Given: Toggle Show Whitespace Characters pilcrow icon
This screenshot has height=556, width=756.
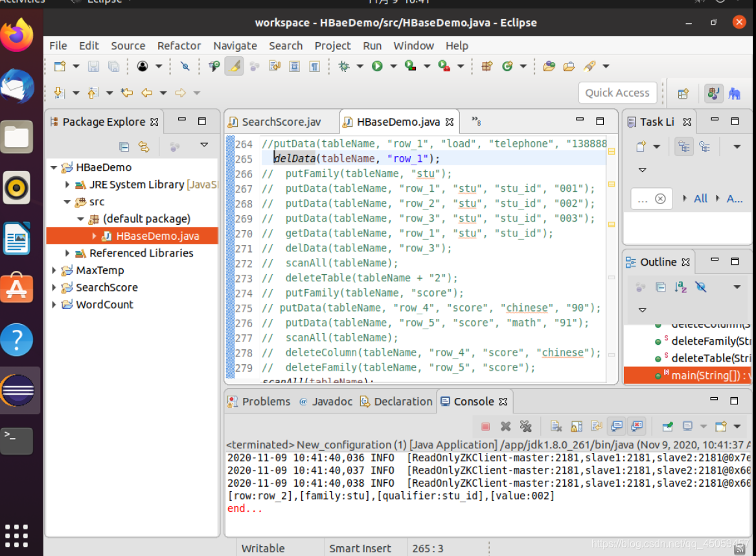Looking at the screenshot, I should pos(314,66).
